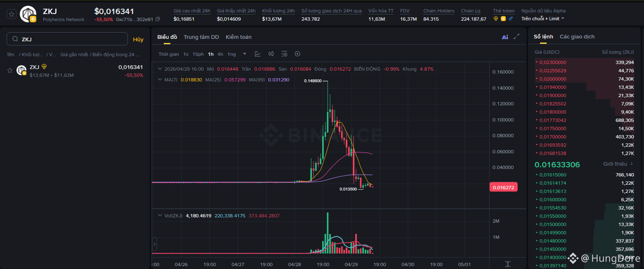The height and width of the screenshot is (269, 644).
Task: Click ask price 0,01773042 in order book
Action: [x=553, y=120]
